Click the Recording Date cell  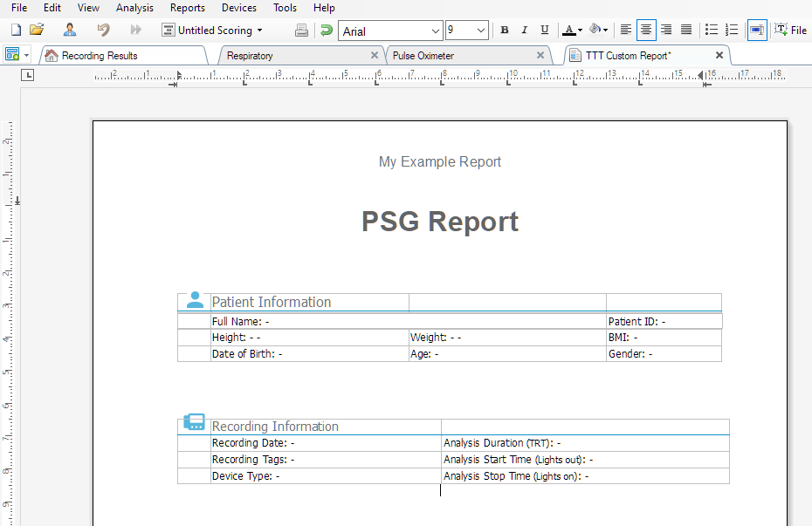tap(326, 443)
